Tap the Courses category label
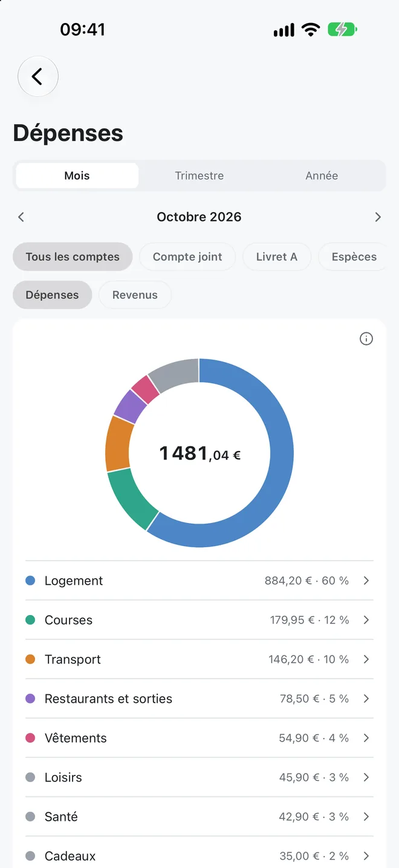The width and height of the screenshot is (399, 868). point(68,620)
